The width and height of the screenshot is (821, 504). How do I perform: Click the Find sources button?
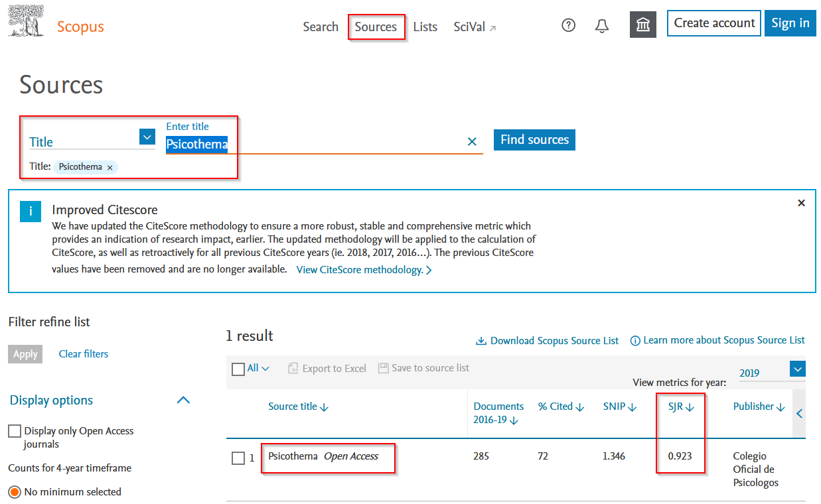pyautogui.click(x=534, y=140)
